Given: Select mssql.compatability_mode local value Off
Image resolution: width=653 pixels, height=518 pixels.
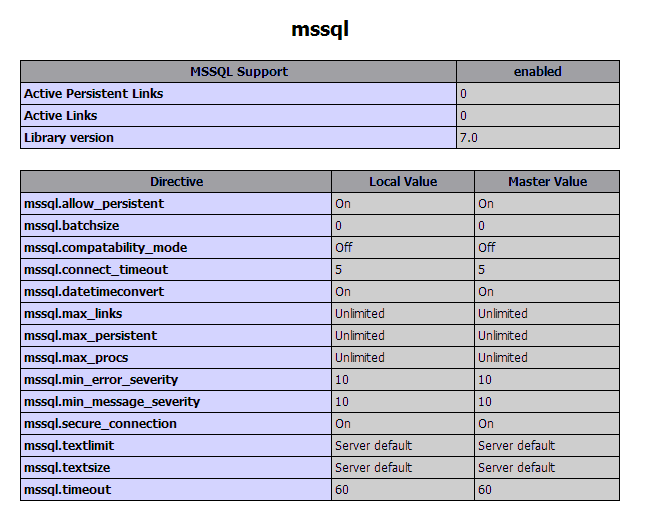Looking at the screenshot, I should (x=344, y=248).
